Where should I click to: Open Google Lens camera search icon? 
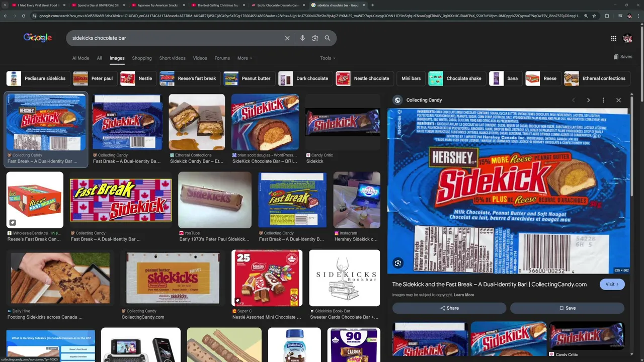coord(315,38)
